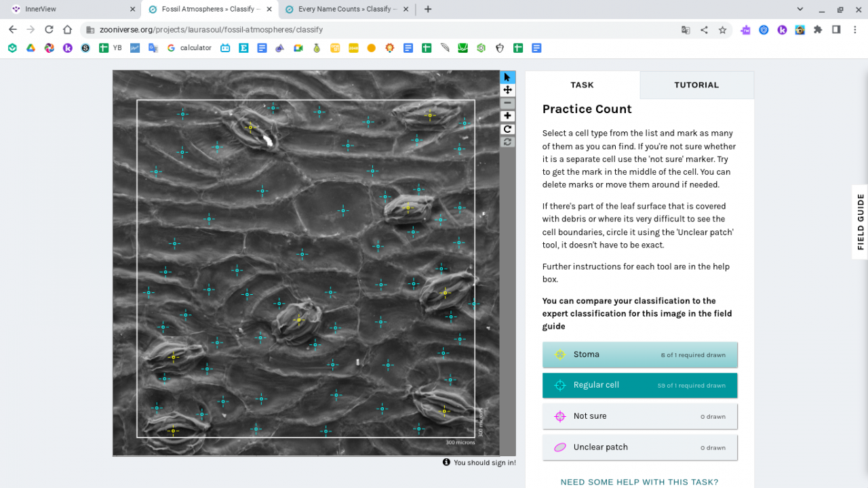View site information icon in address bar

point(90,30)
